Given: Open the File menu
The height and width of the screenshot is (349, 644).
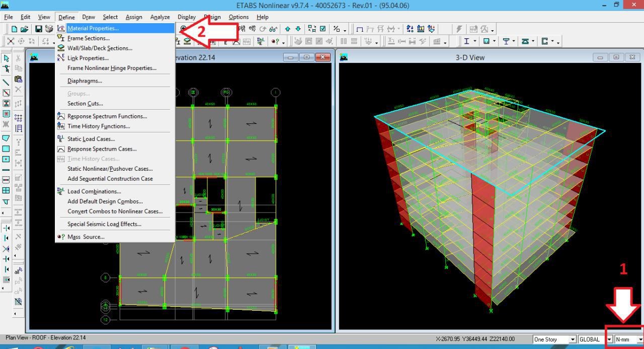Looking at the screenshot, I should (9, 17).
